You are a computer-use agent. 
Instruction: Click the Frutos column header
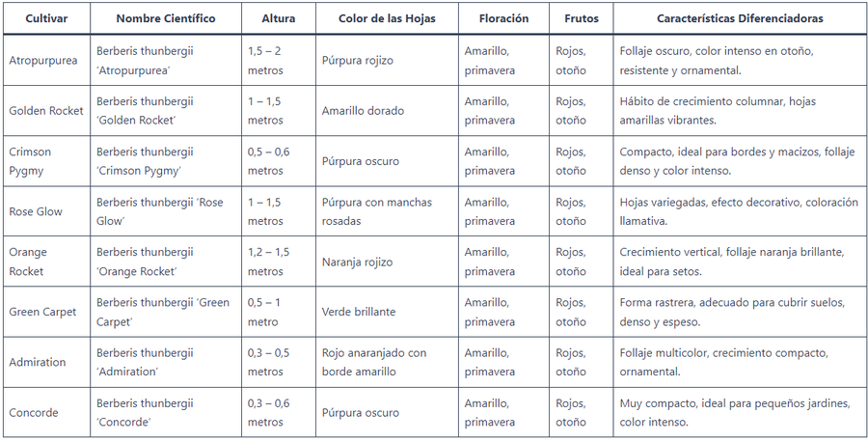click(581, 18)
